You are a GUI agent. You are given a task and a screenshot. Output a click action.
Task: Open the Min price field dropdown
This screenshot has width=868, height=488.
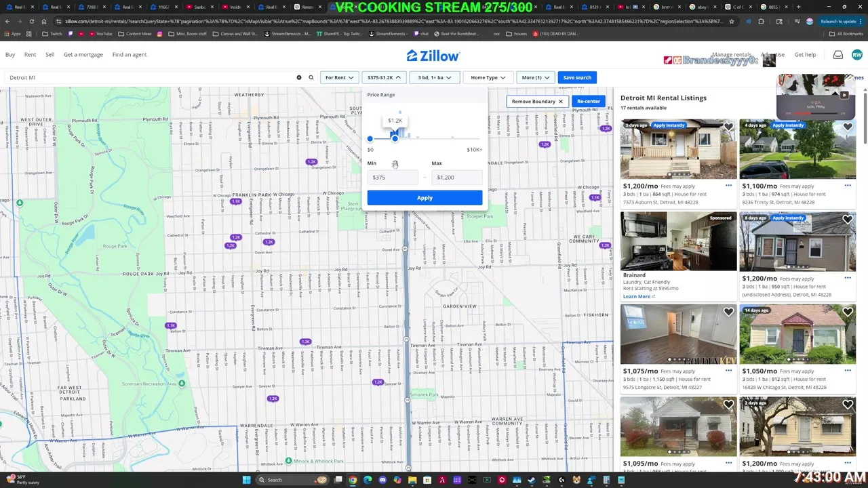pyautogui.click(x=392, y=178)
